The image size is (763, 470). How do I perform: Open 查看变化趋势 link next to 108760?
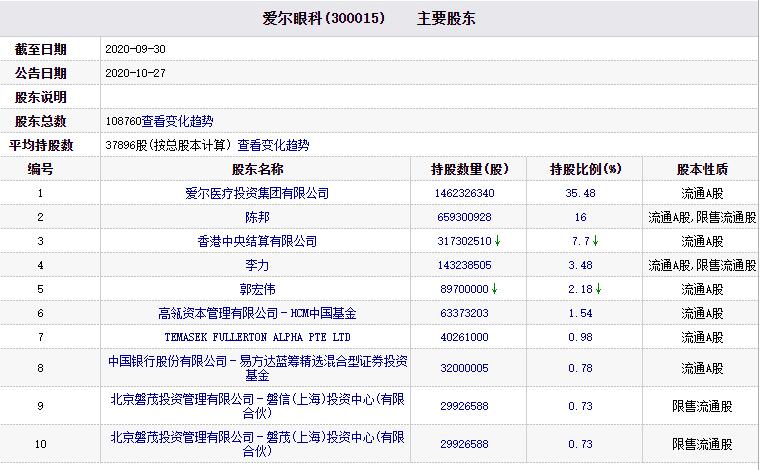177,121
